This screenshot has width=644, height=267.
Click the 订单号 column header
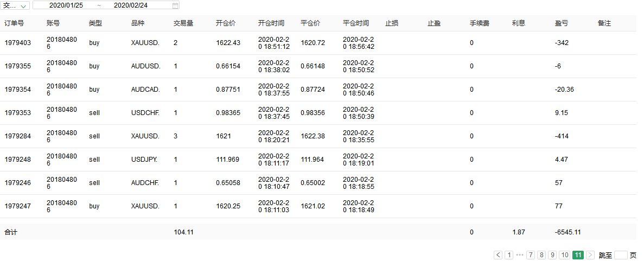pos(14,23)
